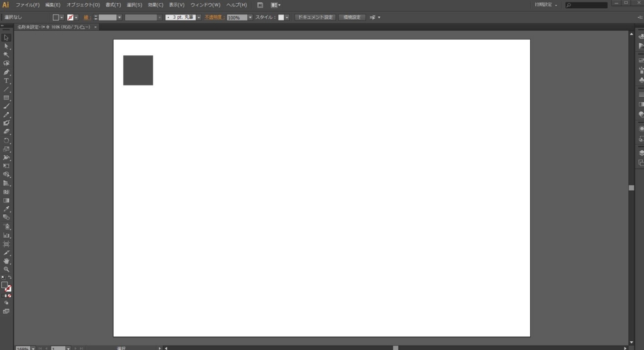Select the Gradient tool
Viewport: 644px width, 350px height.
[6, 200]
